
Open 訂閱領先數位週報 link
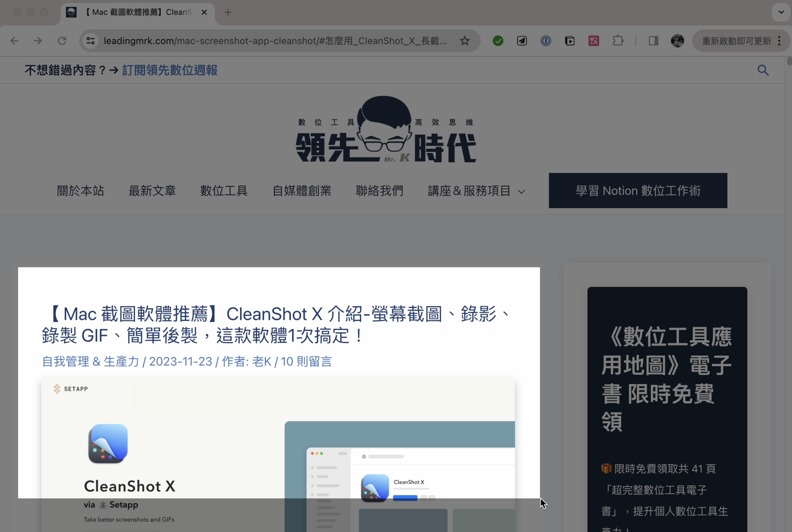click(x=170, y=70)
